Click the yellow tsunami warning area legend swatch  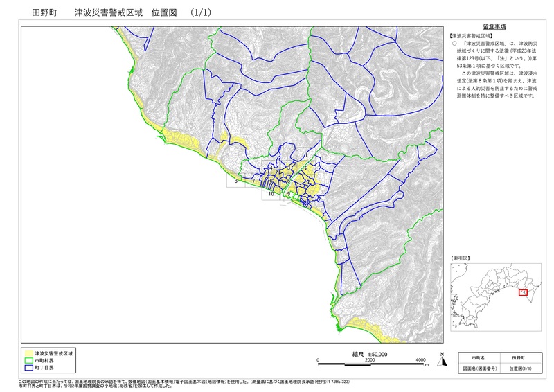point(28,353)
